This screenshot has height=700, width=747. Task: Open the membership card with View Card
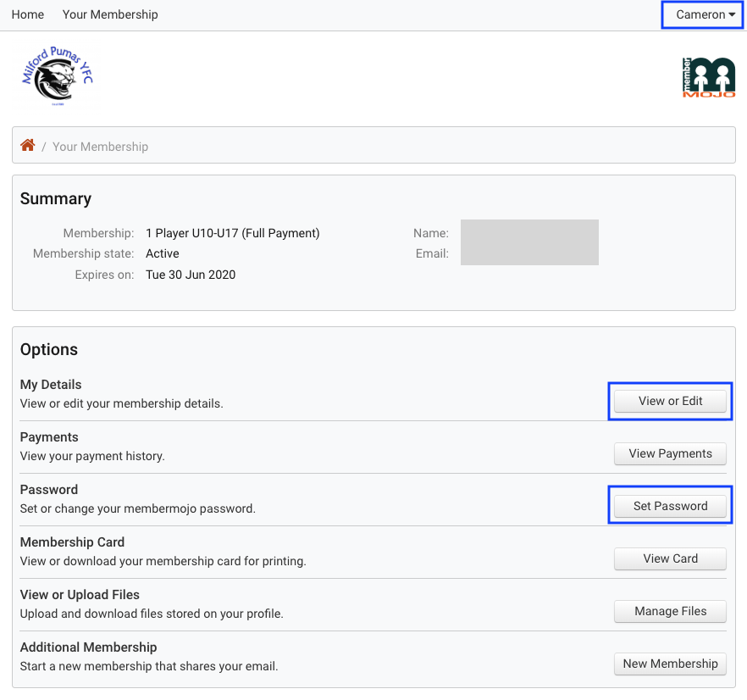670,558
